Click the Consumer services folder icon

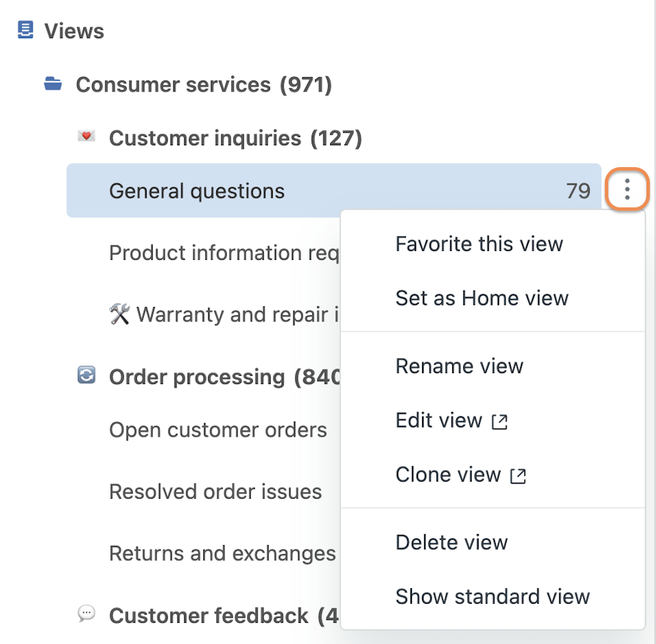tap(53, 84)
